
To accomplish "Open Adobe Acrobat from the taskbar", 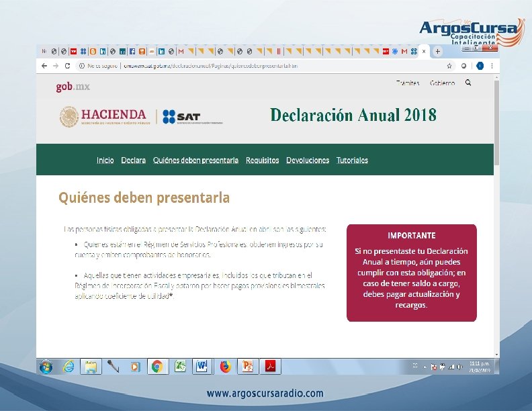I will (270, 367).
